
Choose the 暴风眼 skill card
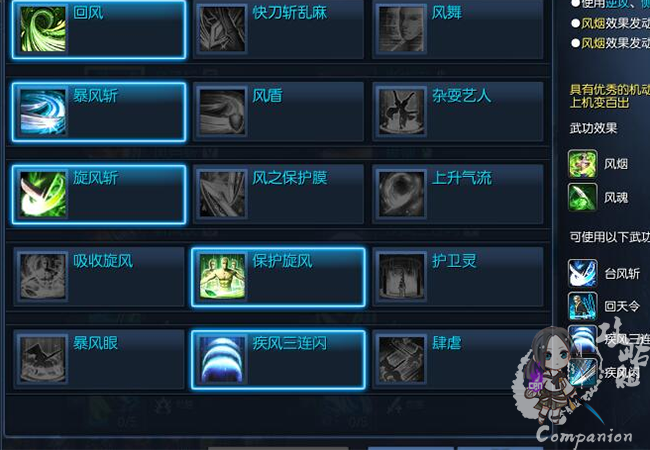click(x=99, y=359)
